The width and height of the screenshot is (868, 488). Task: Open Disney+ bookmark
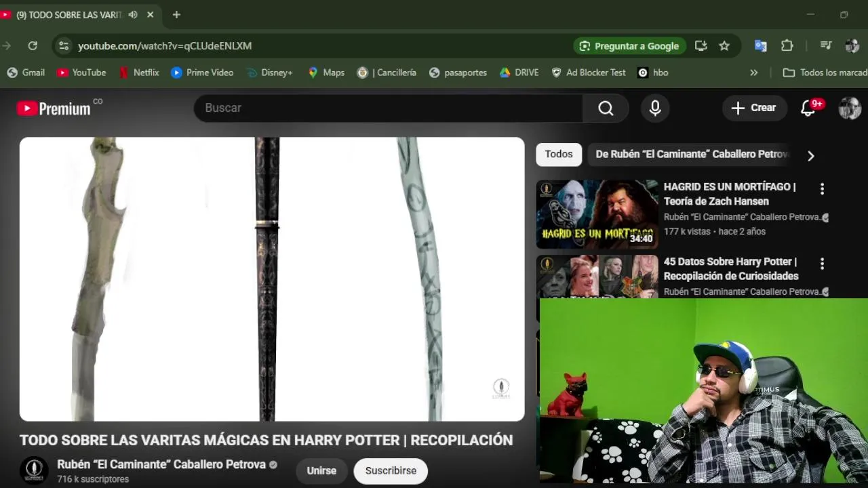269,73
